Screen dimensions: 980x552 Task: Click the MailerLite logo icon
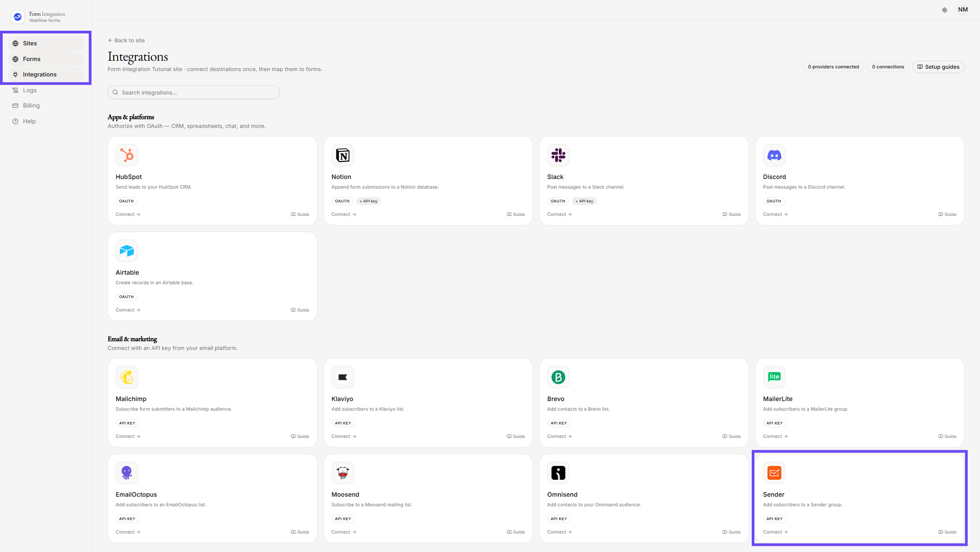click(774, 377)
